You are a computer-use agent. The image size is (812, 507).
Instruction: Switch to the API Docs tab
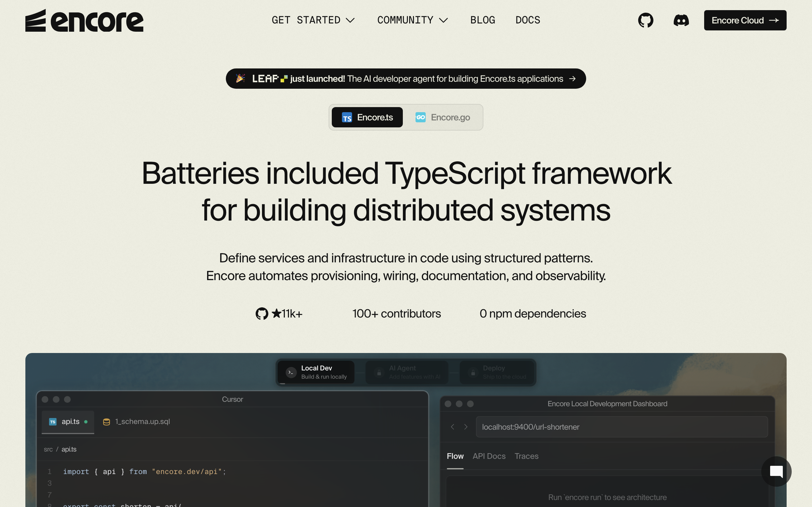pyautogui.click(x=488, y=456)
